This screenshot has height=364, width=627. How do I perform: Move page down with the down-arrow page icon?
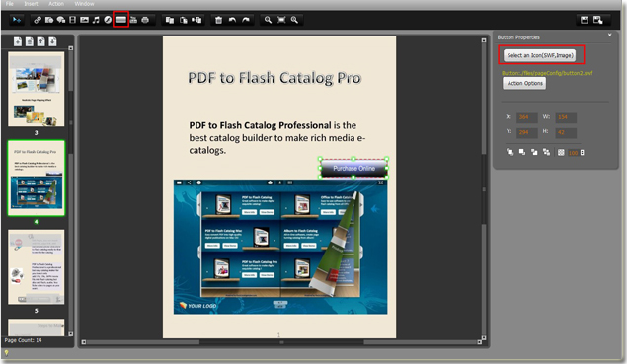[52, 41]
